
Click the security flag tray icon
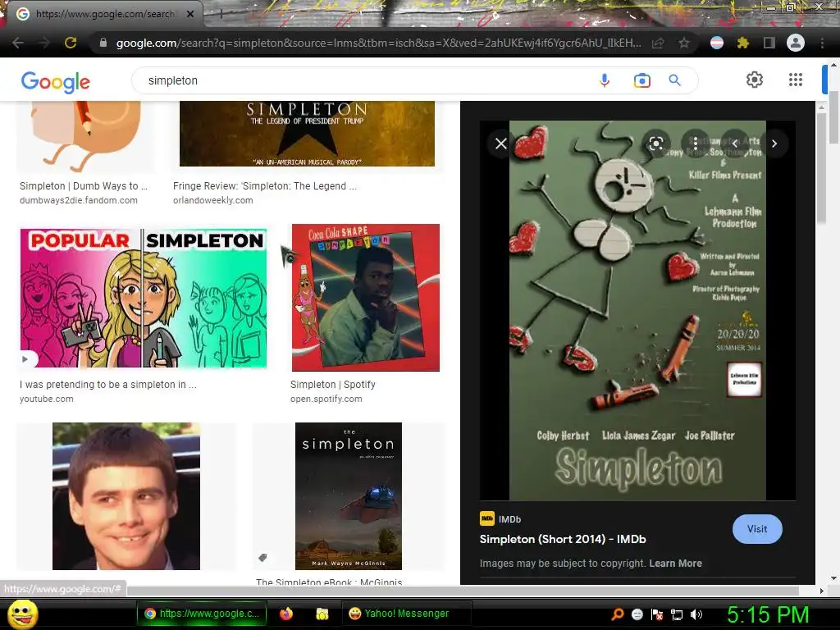tap(657, 614)
